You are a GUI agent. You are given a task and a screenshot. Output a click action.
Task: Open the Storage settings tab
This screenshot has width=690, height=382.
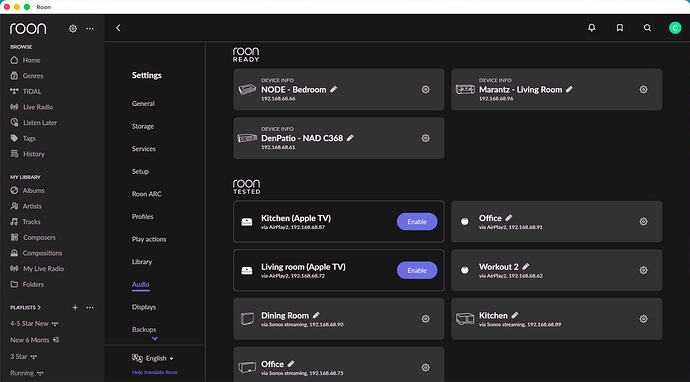[143, 126]
